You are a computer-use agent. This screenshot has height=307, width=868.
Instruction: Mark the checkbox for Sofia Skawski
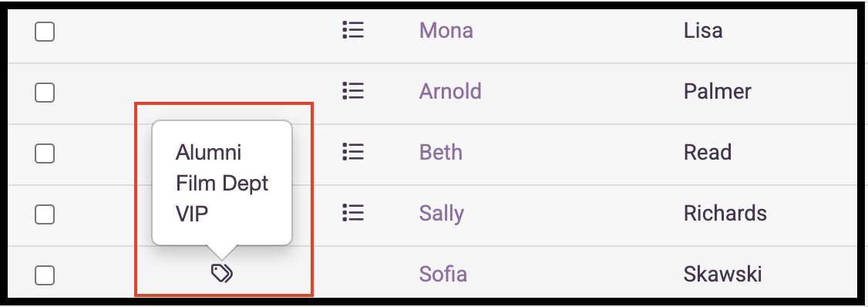(x=45, y=275)
